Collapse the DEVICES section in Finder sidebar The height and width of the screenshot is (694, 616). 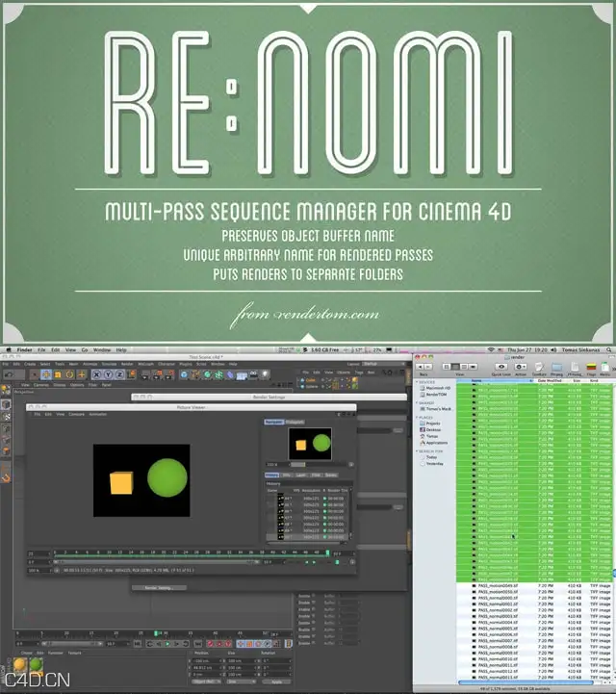pos(417,382)
